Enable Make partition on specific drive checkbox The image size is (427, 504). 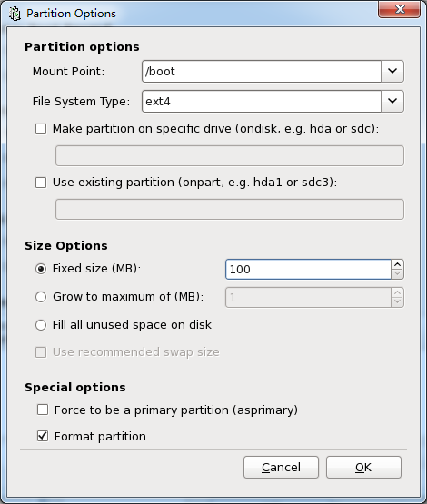click(41, 129)
